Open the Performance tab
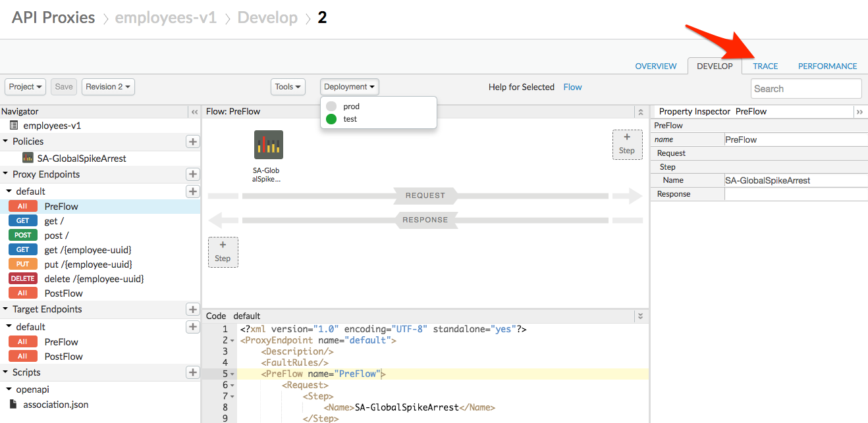Viewport: 868px width, 423px height. click(827, 66)
